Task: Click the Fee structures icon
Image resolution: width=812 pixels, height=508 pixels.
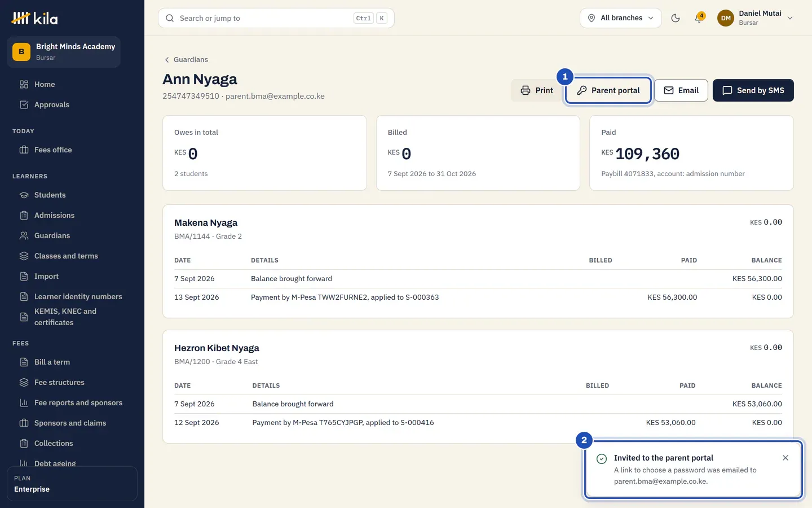Action: pos(24,382)
